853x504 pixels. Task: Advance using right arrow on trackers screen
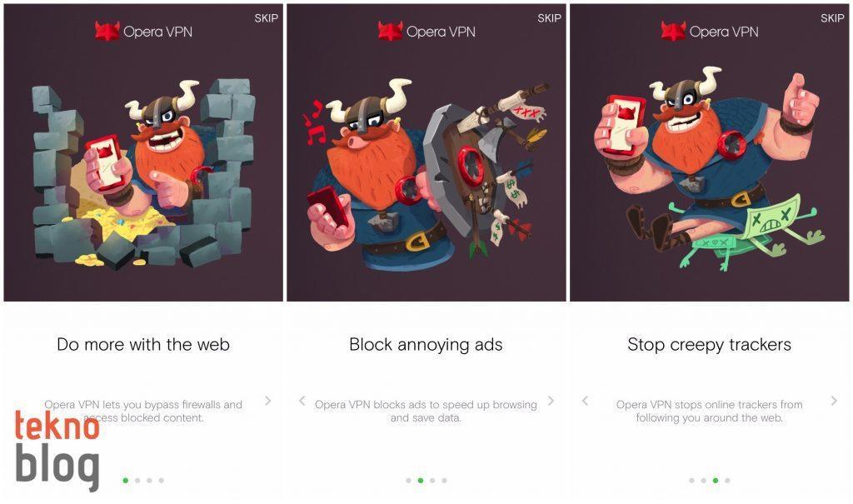coord(834,402)
